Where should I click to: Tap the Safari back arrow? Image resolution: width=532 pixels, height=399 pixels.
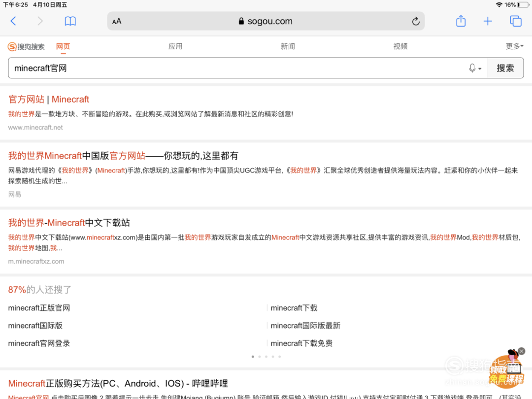pos(13,21)
